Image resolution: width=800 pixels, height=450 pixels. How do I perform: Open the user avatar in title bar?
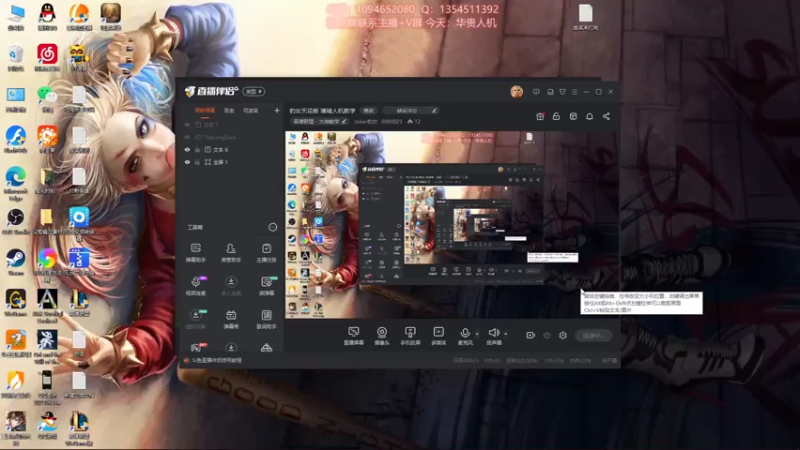(516, 91)
